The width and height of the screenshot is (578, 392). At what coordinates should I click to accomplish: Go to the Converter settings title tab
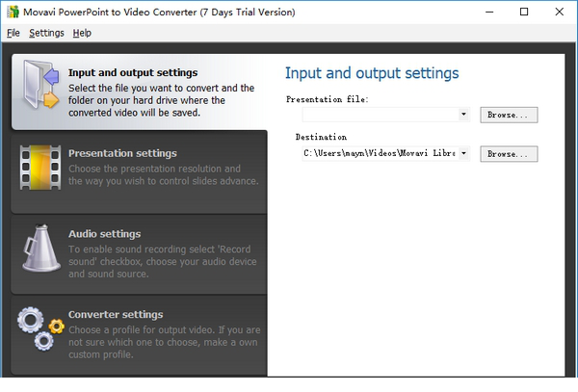tap(116, 315)
